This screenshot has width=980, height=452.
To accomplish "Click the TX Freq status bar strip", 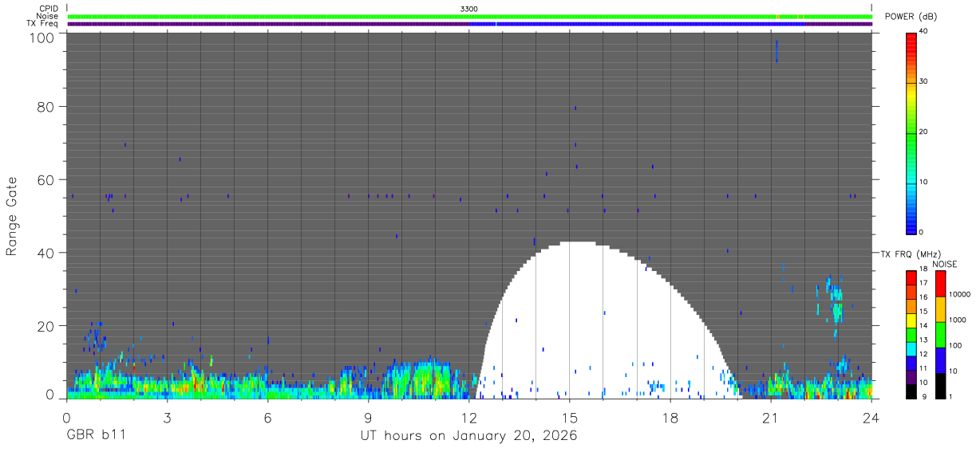I will (x=469, y=24).
